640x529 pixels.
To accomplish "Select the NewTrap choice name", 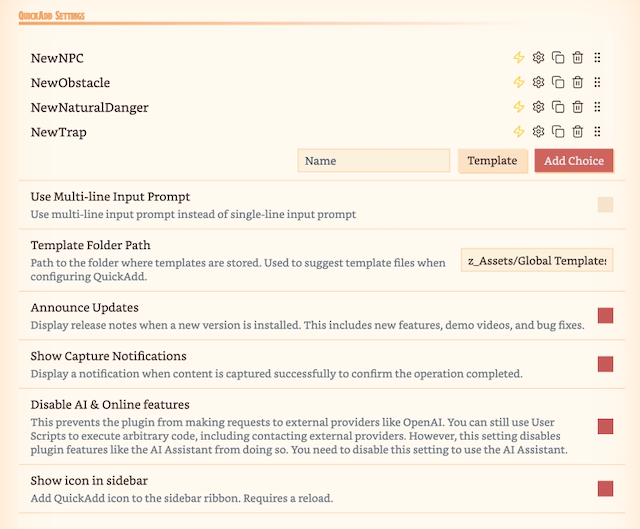I will tap(58, 132).
